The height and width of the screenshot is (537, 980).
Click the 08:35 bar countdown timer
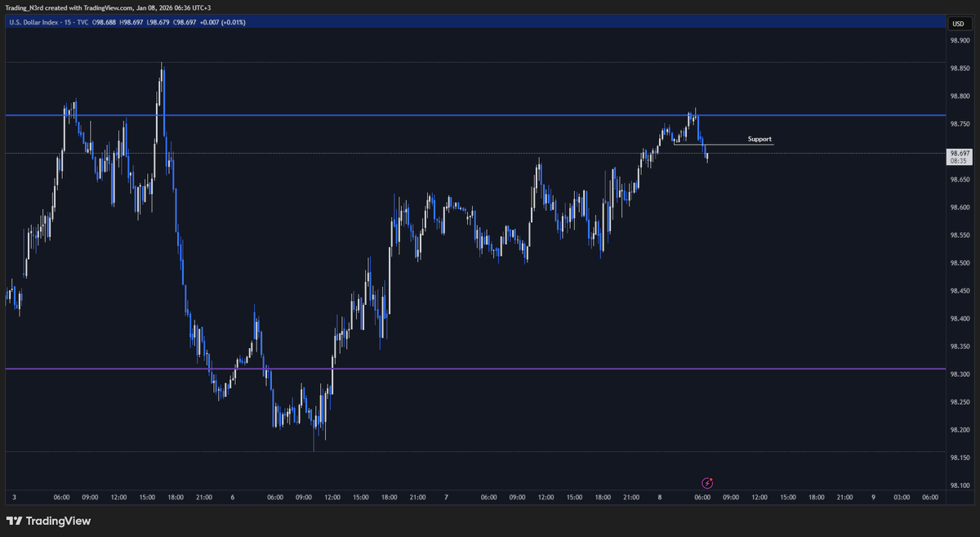click(x=957, y=161)
